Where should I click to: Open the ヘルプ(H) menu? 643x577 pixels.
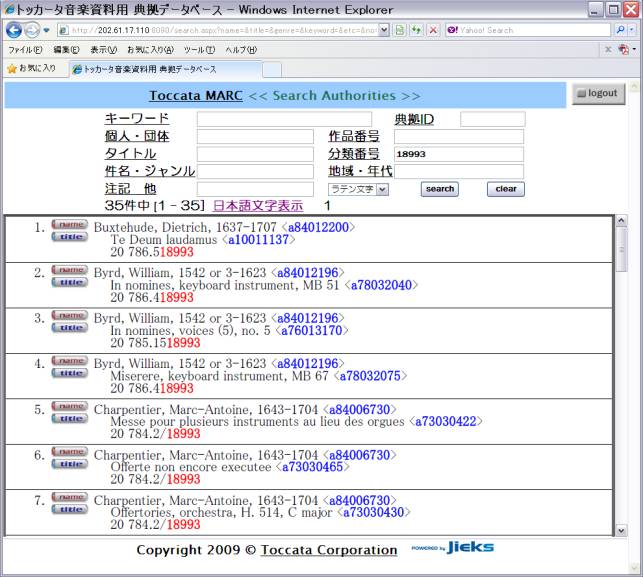point(241,50)
